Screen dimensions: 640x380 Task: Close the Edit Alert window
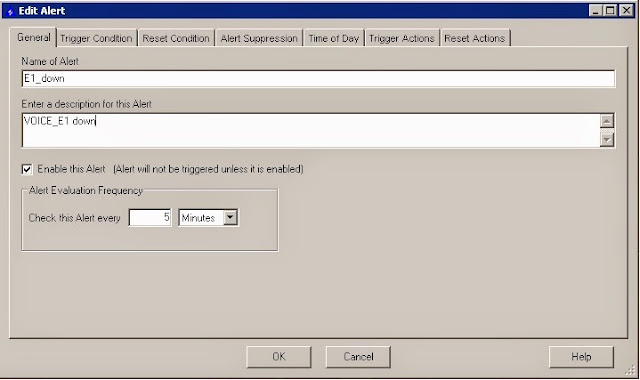pyautogui.click(x=626, y=11)
